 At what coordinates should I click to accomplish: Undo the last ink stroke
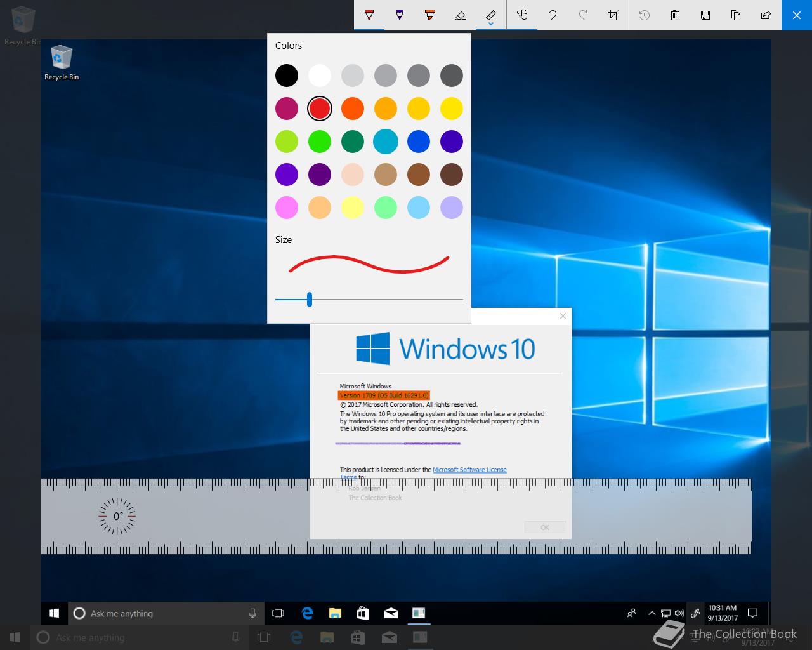coord(553,15)
